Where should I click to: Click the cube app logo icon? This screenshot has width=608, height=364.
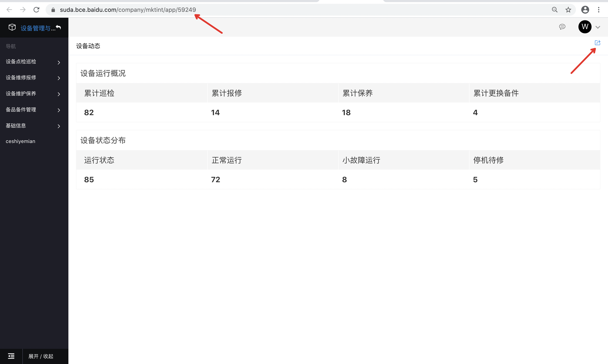(12, 27)
